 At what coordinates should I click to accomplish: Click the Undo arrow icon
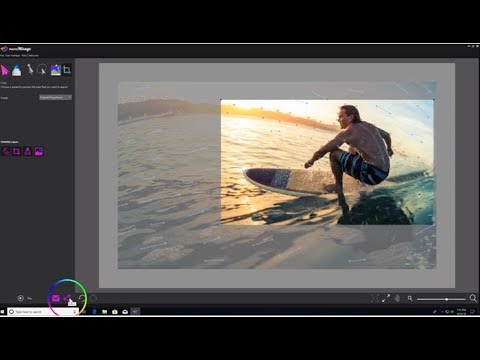(x=82, y=298)
